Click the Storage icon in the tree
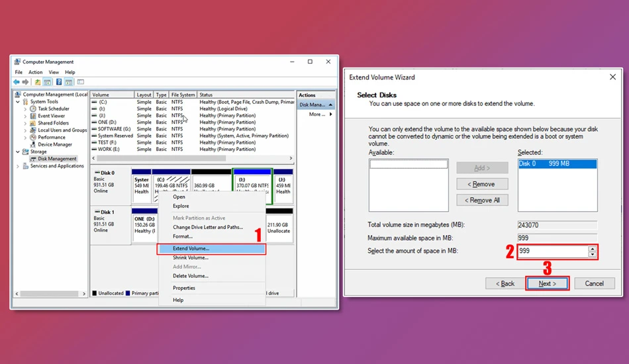This screenshot has width=629, height=364. (x=26, y=152)
